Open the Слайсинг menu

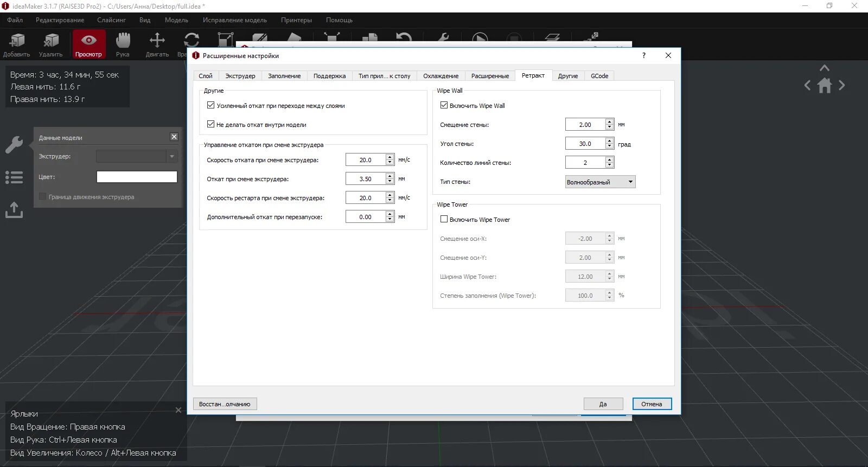[111, 20]
